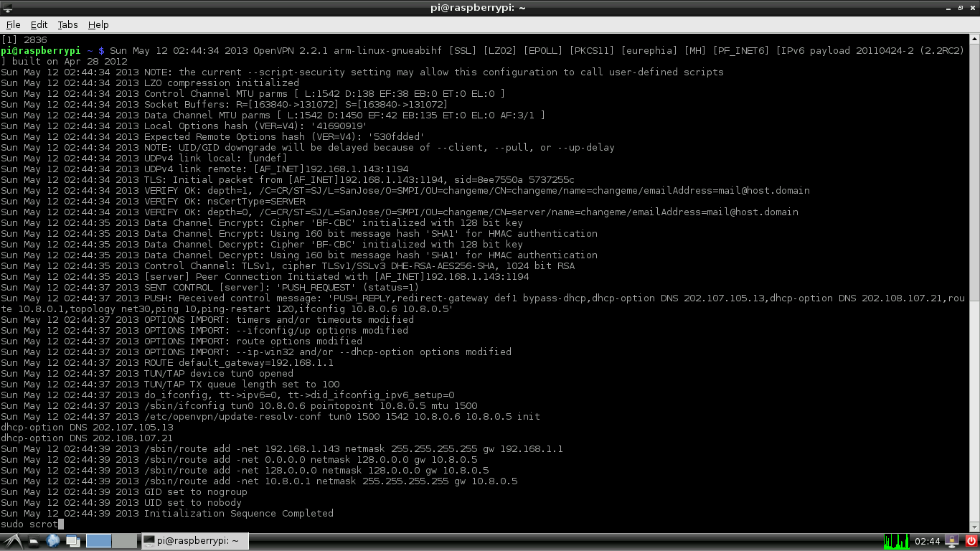Screen dimensions: 980x551
Task: Click the 02:44 panel clock
Action: coord(928,541)
